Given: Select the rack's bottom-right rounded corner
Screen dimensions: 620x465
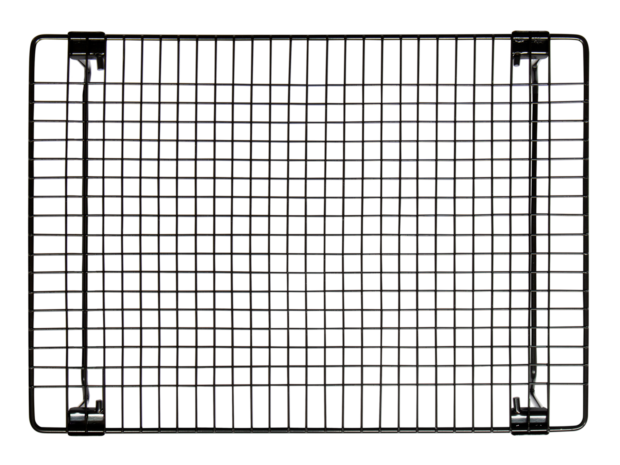Looking at the screenshot, I should tap(587, 430).
